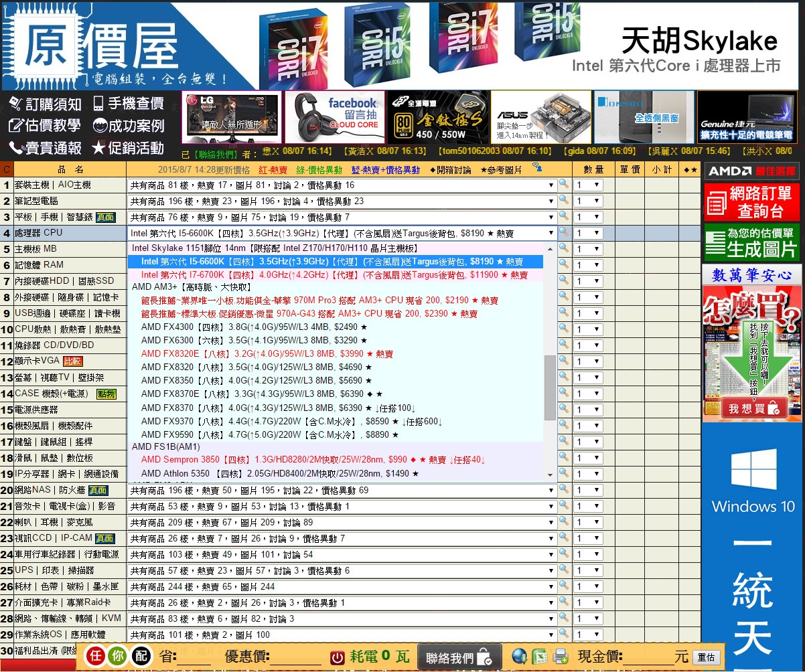Click the magnifier icon in 處理器 CPU row
805x672 pixels.
pyautogui.click(x=564, y=232)
